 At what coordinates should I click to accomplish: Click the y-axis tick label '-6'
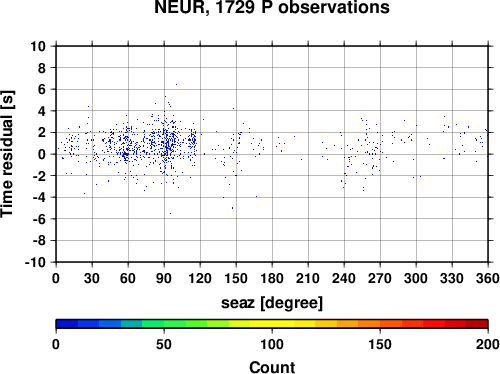pos(39,219)
